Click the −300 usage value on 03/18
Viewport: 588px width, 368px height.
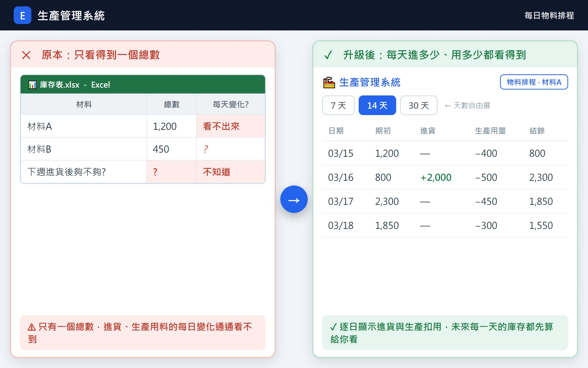click(x=486, y=225)
